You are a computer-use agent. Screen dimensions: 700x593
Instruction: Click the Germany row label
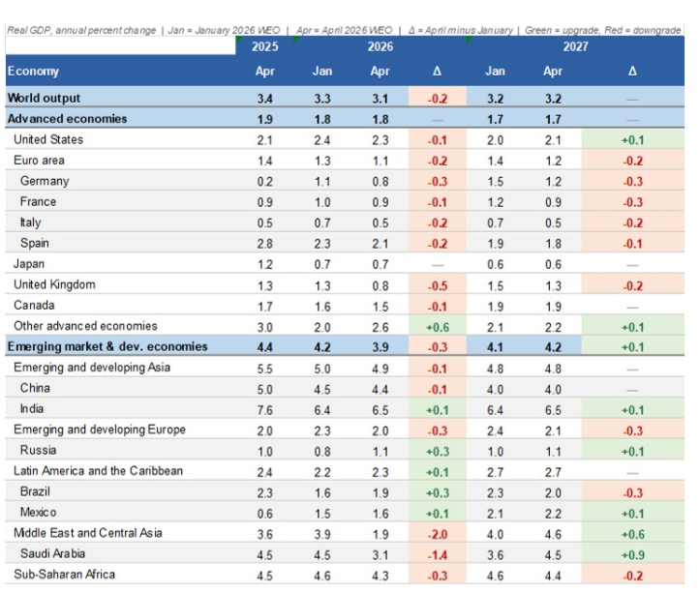point(45,181)
